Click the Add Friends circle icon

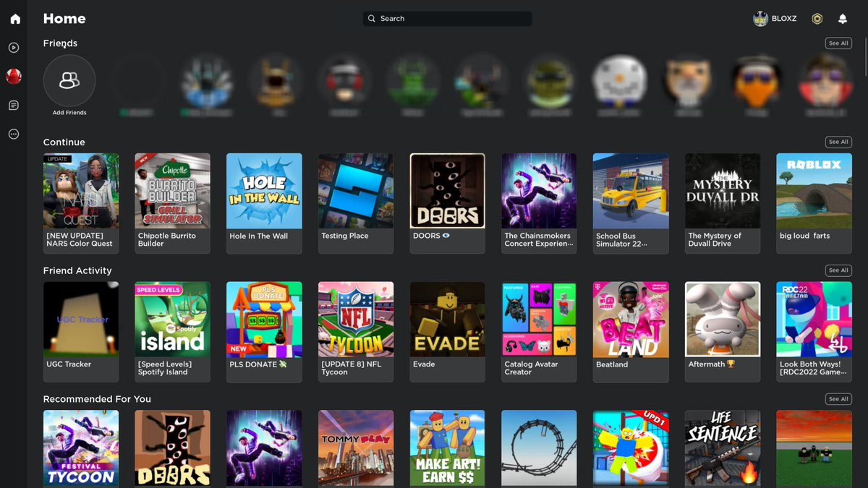point(69,81)
